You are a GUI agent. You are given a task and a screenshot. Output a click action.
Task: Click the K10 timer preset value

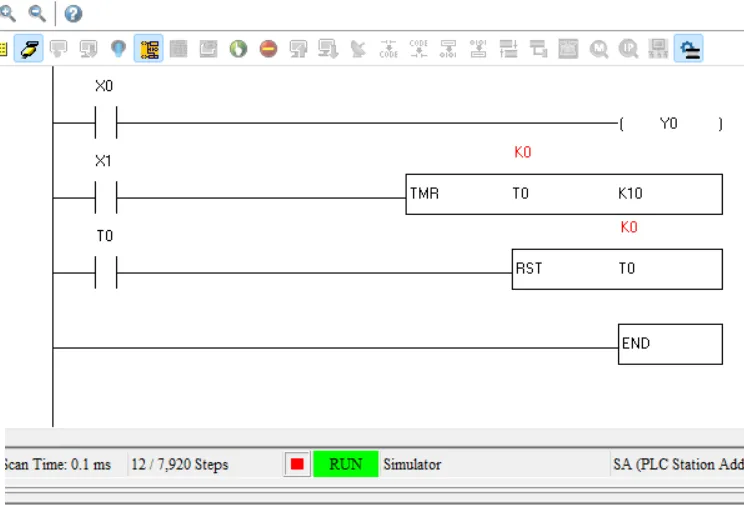[x=630, y=194]
